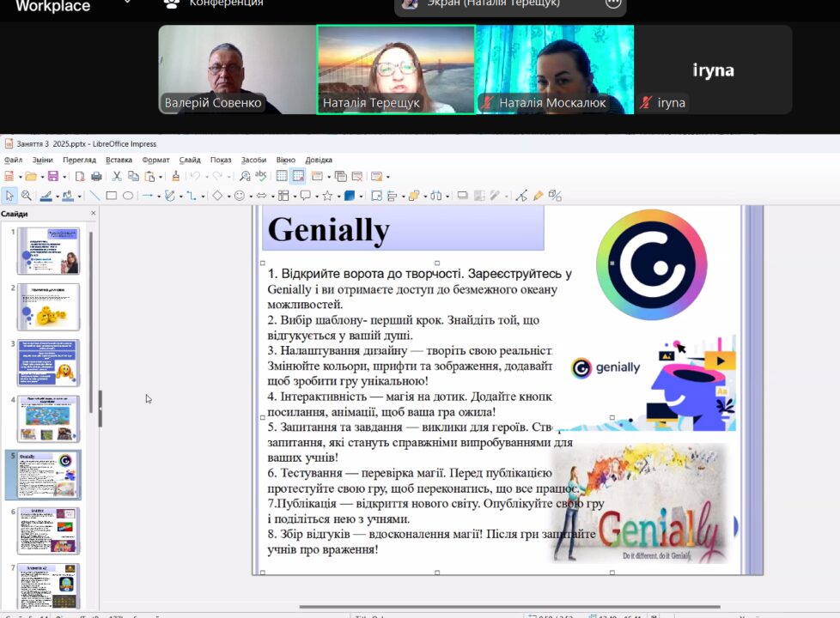Toggle Point Edit Mode

point(521,196)
